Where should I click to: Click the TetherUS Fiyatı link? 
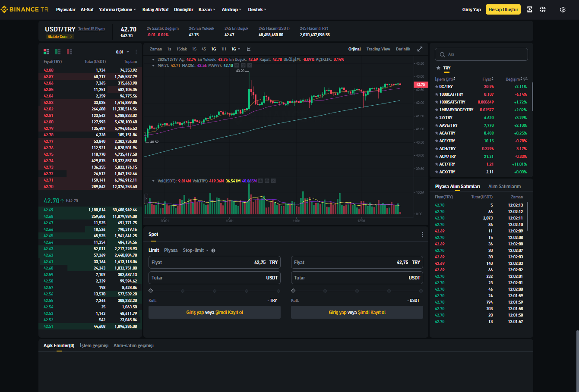(92, 29)
